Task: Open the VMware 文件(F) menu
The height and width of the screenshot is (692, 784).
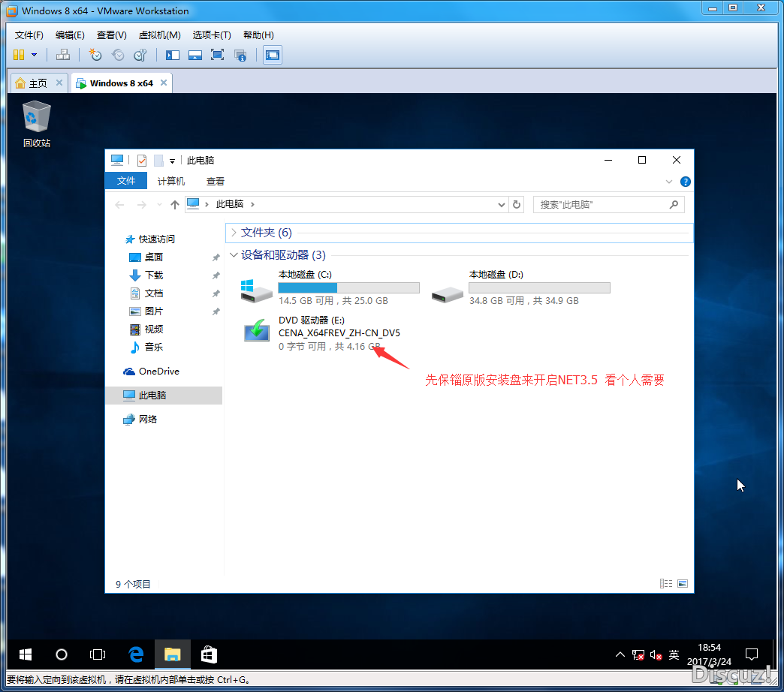Action: click(x=29, y=35)
